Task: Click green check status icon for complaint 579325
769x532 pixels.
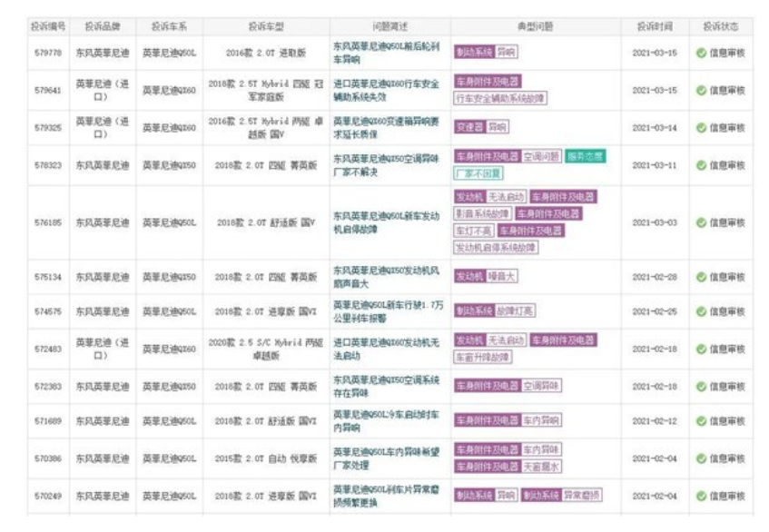Action: (x=701, y=127)
